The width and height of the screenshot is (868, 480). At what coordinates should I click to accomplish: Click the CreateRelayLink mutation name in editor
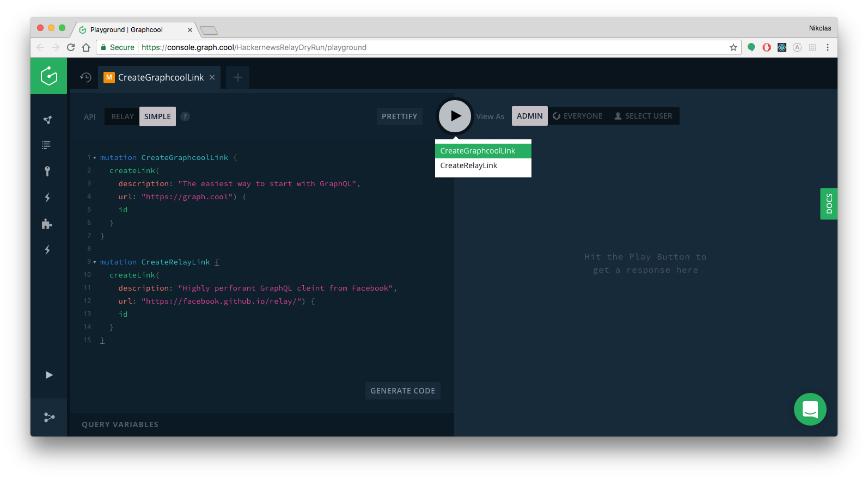[175, 262]
